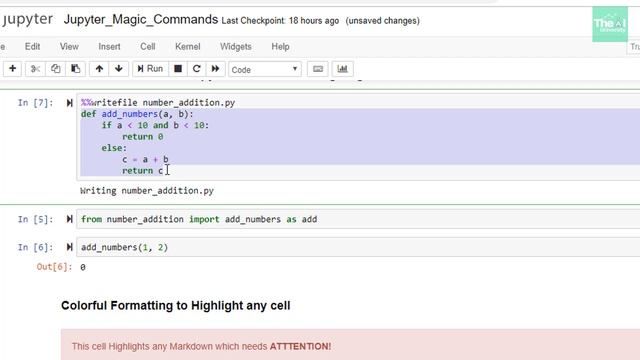This screenshot has width=640, height=360.
Task: Open the View menu
Action: (69, 47)
